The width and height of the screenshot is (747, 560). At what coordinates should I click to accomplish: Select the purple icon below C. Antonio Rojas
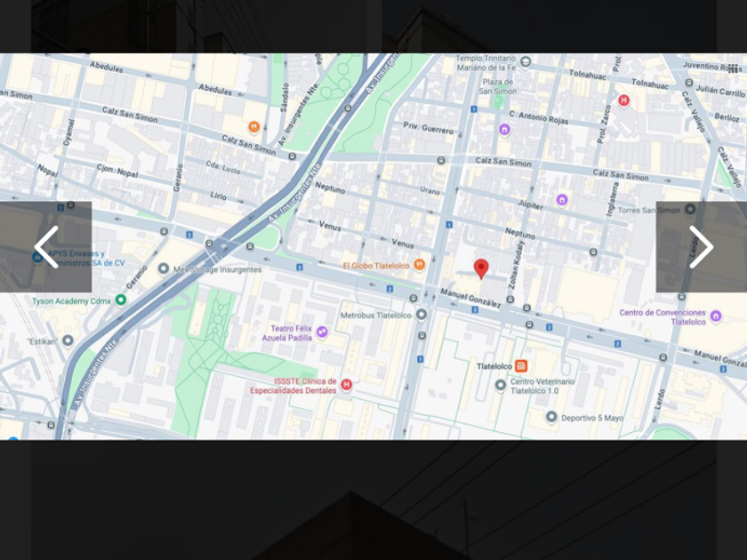point(504,129)
